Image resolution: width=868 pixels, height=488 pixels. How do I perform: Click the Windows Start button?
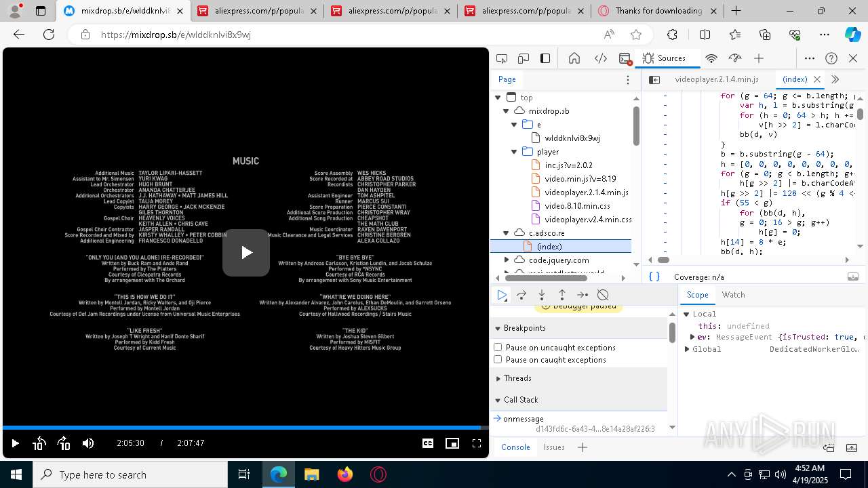point(16,474)
